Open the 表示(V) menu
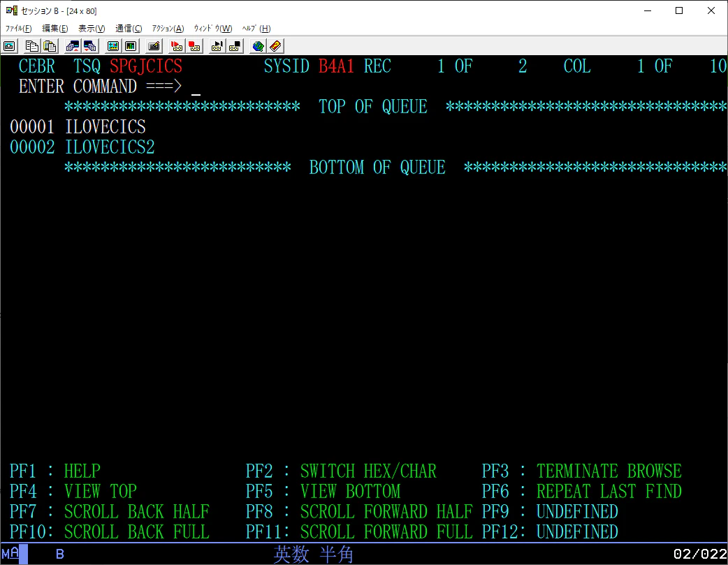This screenshot has width=728, height=565. 92,29
